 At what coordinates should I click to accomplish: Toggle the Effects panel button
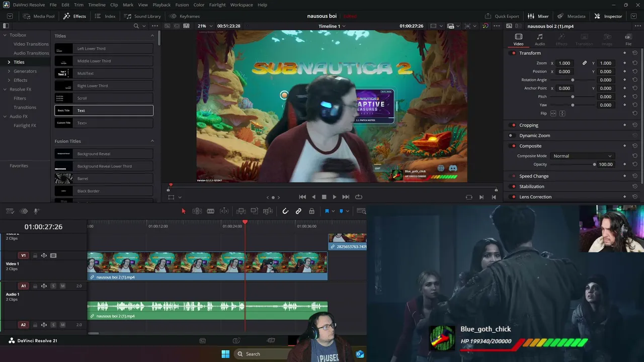pos(74,16)
